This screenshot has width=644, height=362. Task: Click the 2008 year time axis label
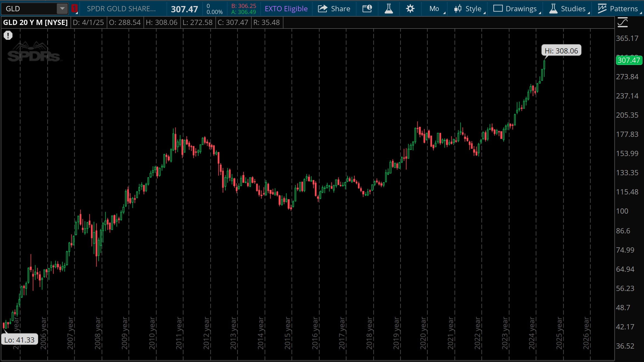coord(98,333)
